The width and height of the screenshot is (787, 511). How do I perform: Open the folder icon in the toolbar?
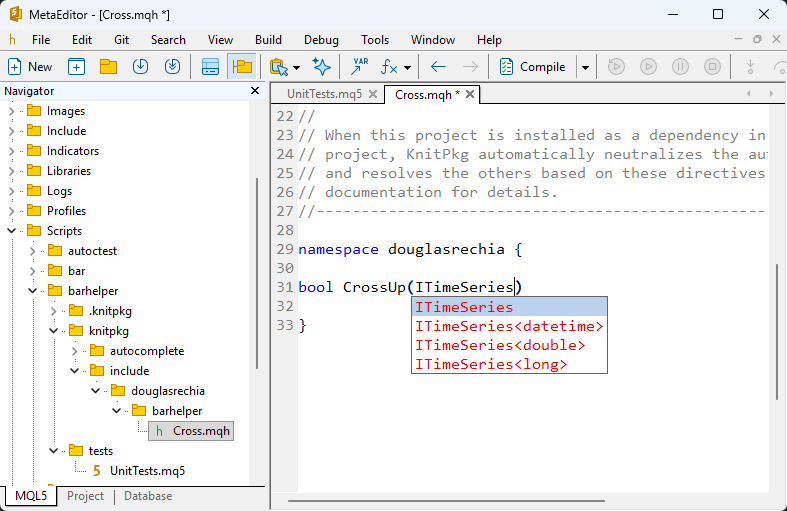click(108, 67)
